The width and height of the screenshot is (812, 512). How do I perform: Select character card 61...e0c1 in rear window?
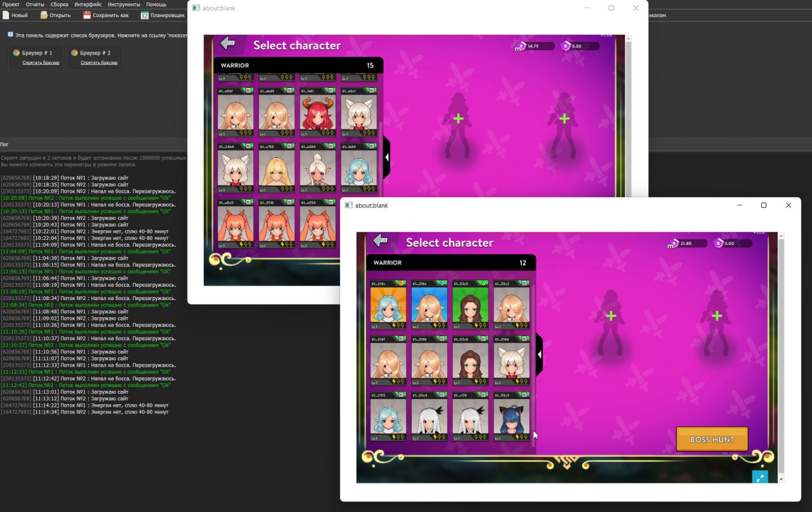tap(359, 112)
